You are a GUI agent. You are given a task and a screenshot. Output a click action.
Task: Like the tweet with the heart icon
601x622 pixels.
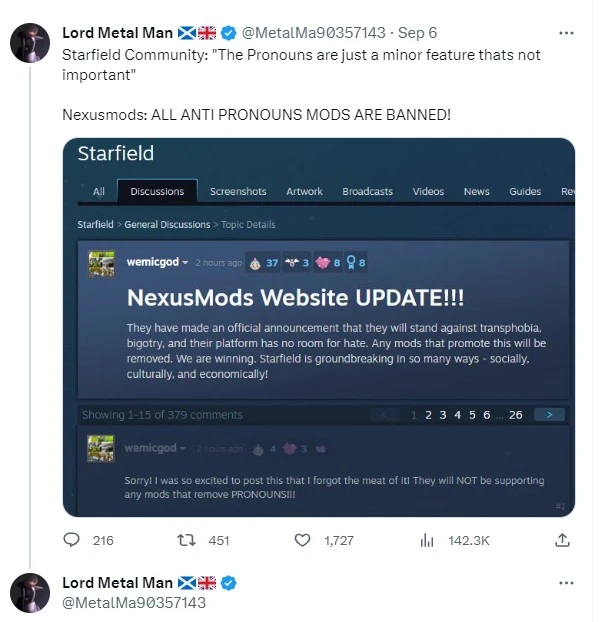(x=302, y=540)
